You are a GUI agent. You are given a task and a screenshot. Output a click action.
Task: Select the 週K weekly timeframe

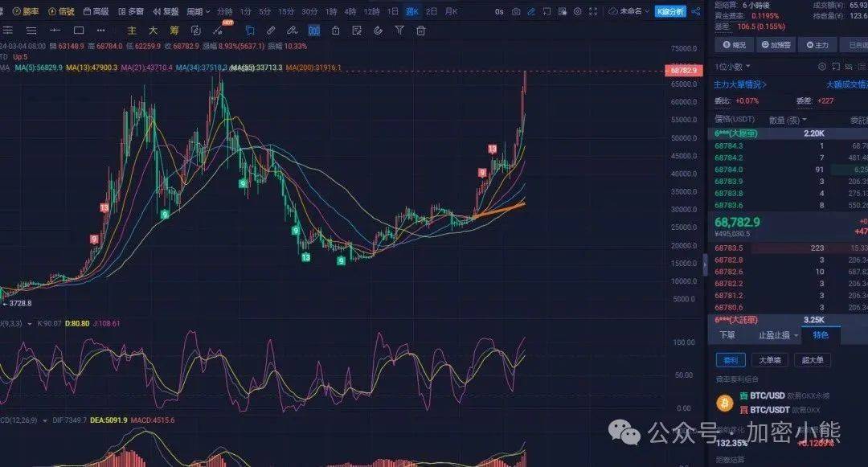click(x=412, y=11)
